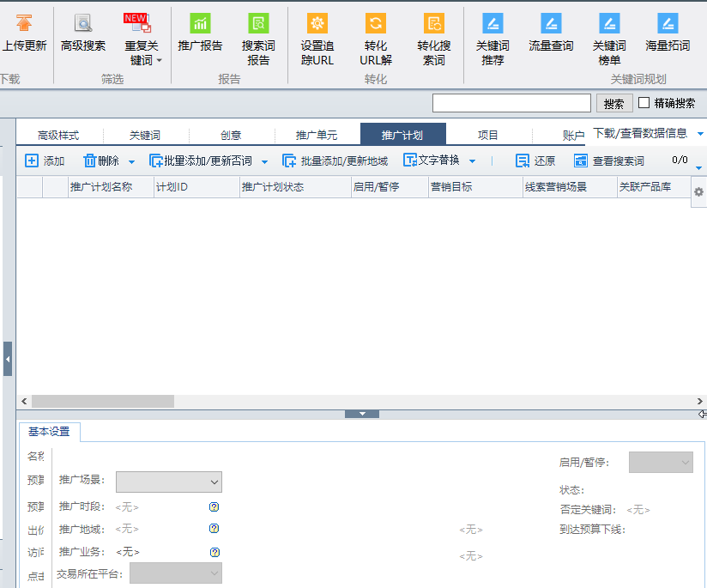The width and height of the screenshot is (707, 588).
Task: Click the 添加 button
Action: pyautogui.click(x=45, y=161)
